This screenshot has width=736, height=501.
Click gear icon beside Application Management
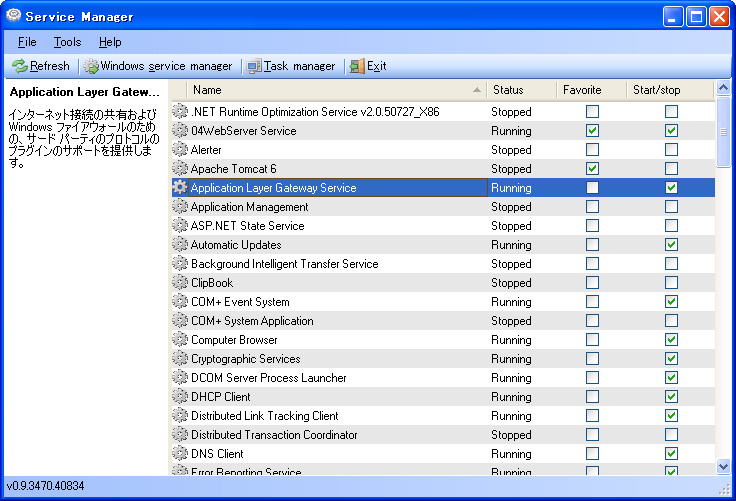coord(180,206)
